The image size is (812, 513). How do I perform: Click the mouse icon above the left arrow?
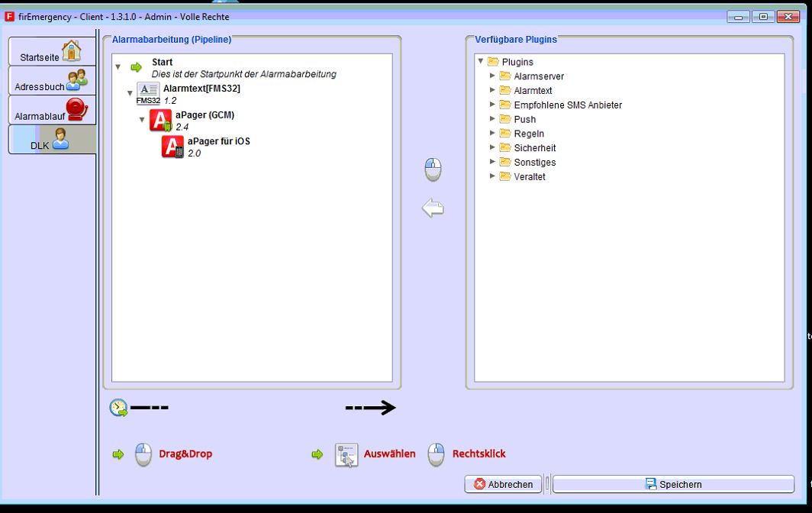[433, 169]
